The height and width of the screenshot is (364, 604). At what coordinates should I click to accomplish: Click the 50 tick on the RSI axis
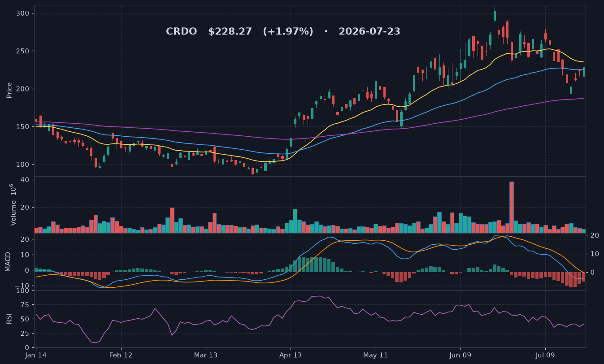26,319
